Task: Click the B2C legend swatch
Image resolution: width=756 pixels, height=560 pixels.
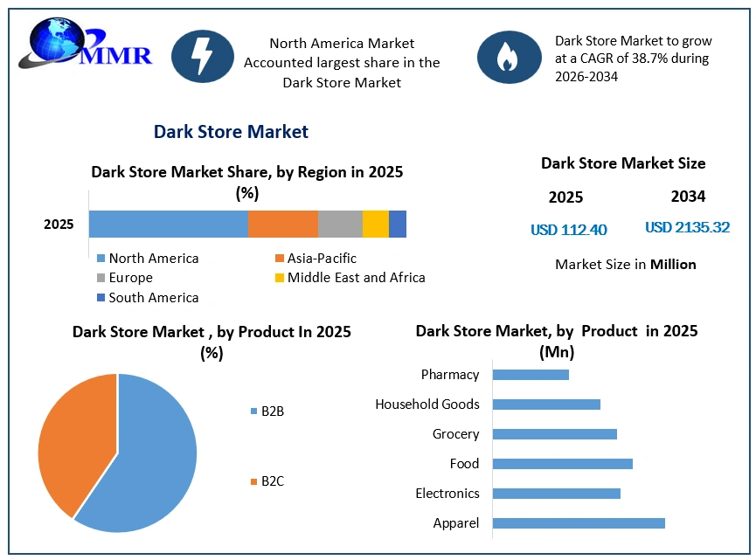Action: [x=254, y=481]
